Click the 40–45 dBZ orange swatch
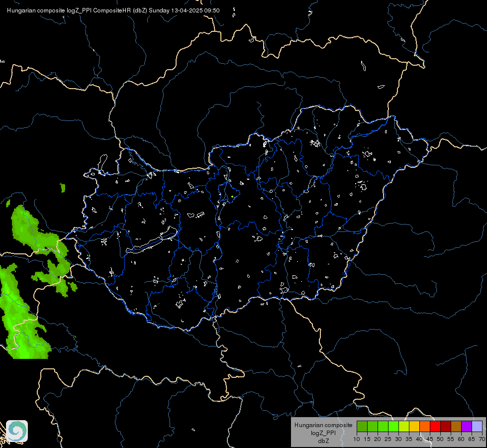This screenshot has height=448, width=487. point(425,426)
